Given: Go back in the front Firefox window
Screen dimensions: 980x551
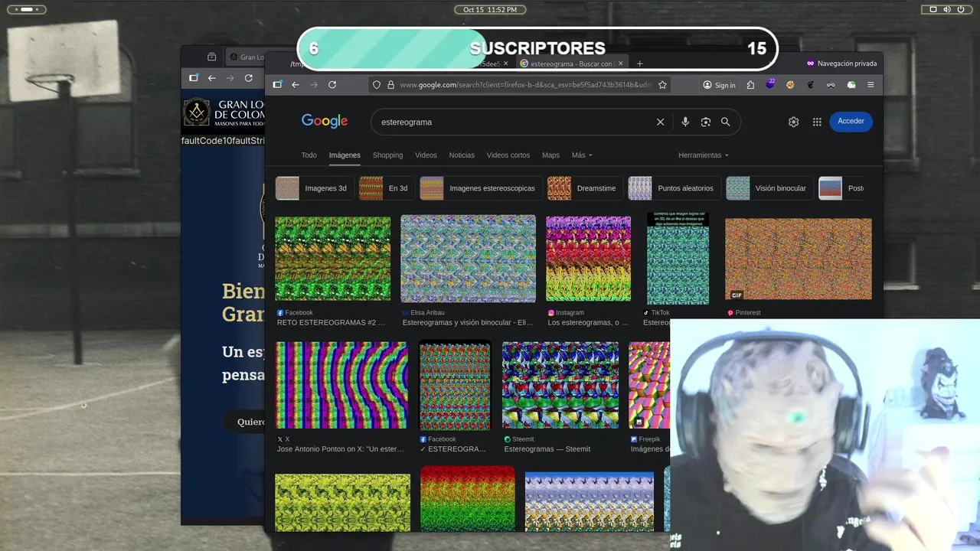Looking at the screenshot, I should click(296, 85).
